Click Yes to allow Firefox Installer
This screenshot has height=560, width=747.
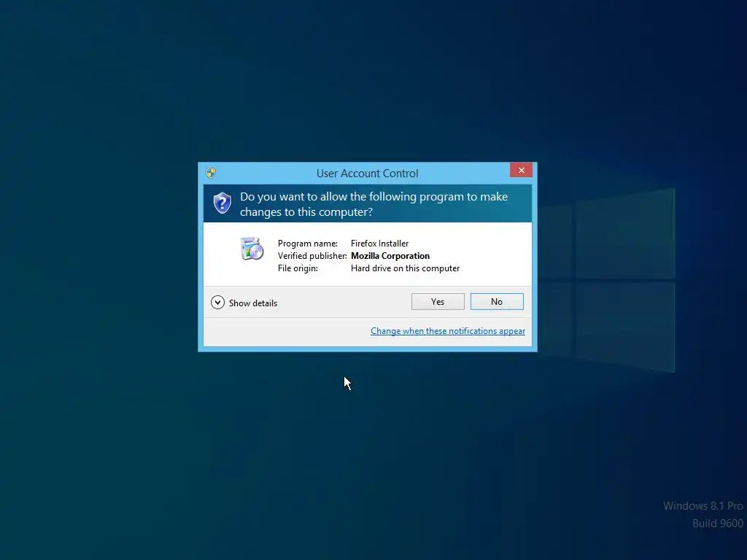point(438,301)
